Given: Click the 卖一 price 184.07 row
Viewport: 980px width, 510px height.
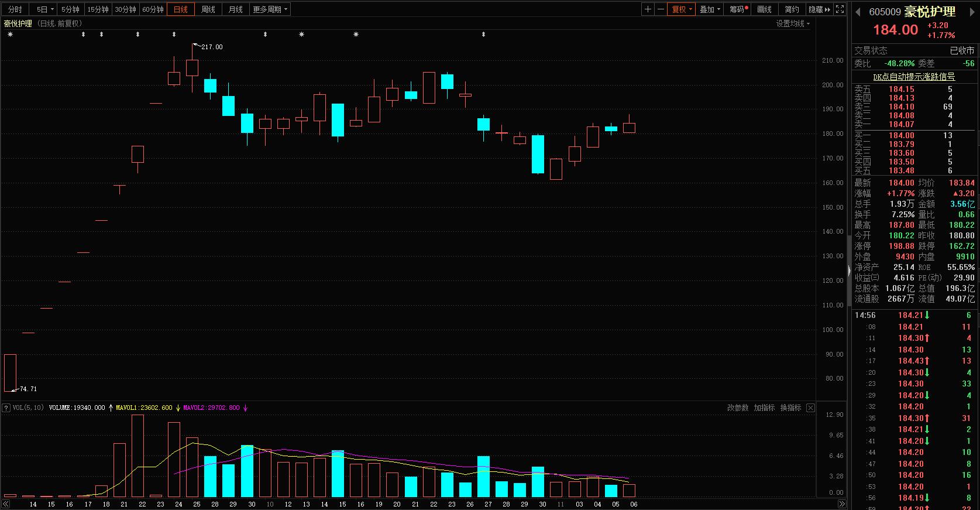Looking at the screenshot, I should click(915, 124).
